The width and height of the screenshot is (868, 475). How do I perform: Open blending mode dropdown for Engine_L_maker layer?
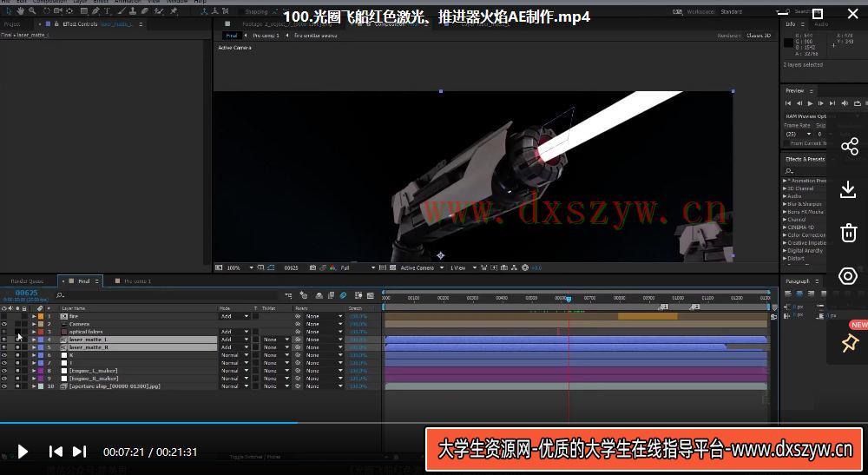(234, 371)
